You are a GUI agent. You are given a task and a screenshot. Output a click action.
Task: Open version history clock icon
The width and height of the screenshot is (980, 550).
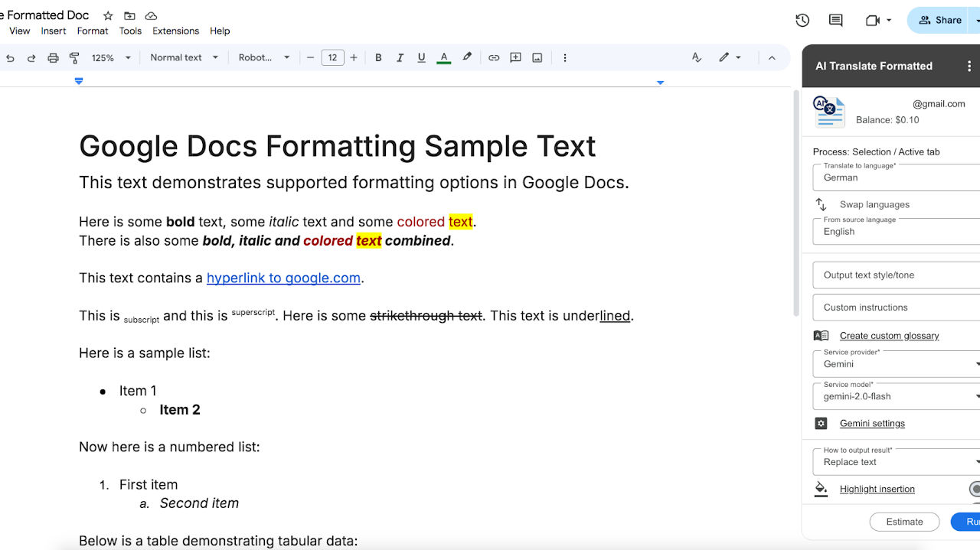(802, 21)
